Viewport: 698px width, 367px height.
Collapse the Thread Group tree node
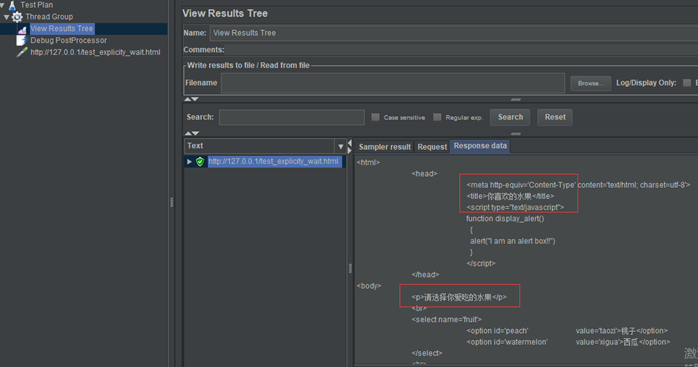(x=6, y=17)
